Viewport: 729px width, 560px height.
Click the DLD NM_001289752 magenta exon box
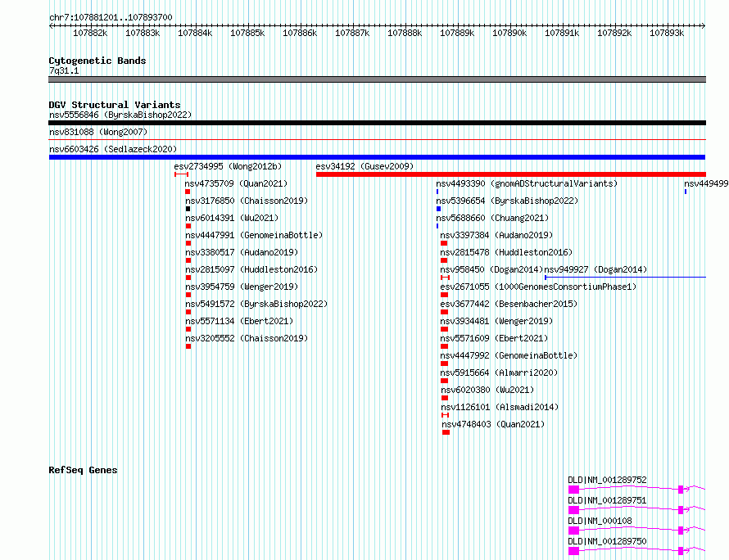pyautogui.click(x=573, y=490)
